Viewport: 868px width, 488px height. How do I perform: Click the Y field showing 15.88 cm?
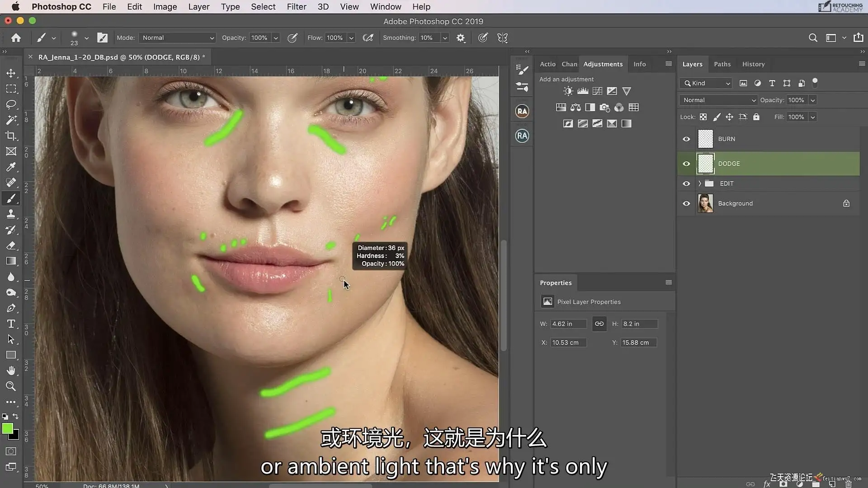[x=638, y=343]
